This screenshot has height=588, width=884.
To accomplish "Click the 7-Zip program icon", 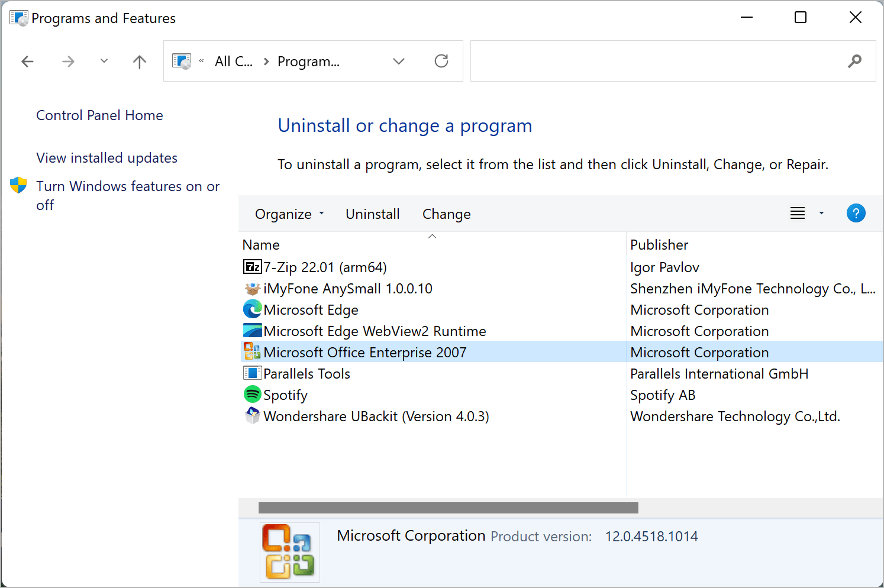I will pos(252,267).
